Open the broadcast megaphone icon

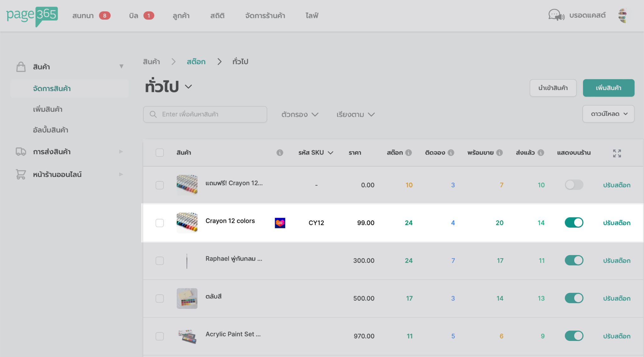[556, 15]
